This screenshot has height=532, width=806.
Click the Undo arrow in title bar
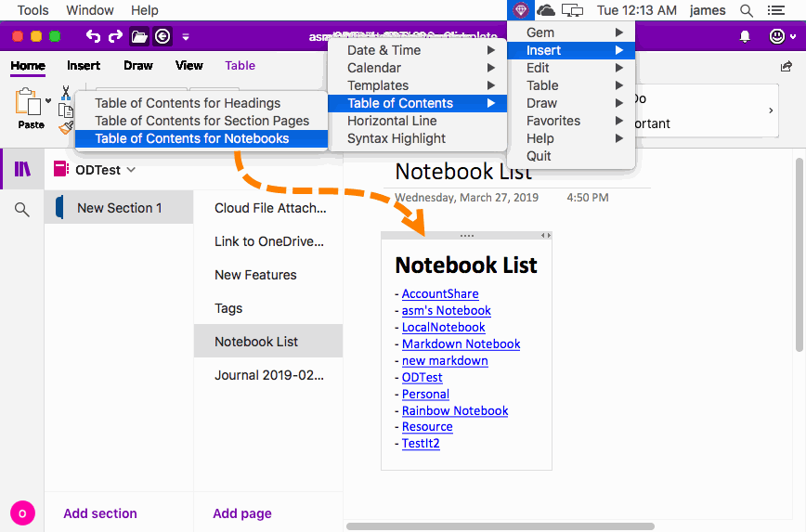click(x=93, y=36)
